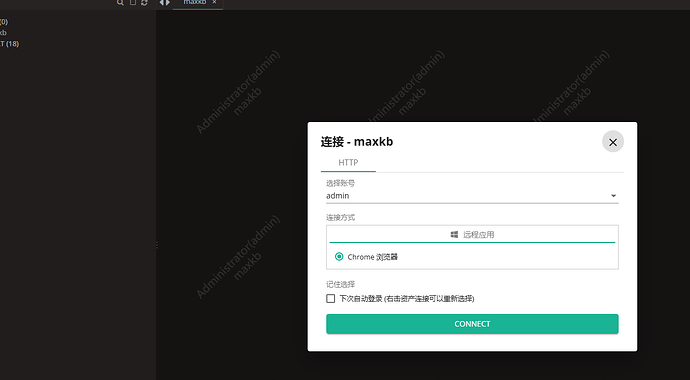This screenshot has height=380, width=690.
Task: Click the left-right arrows before the maxkb tab
Action: click(165, 3)
